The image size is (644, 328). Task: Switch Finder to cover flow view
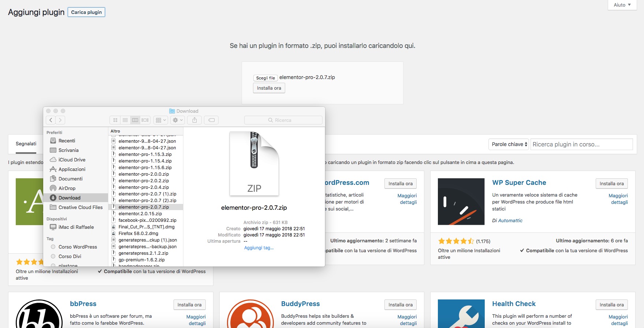pos(145,120)
